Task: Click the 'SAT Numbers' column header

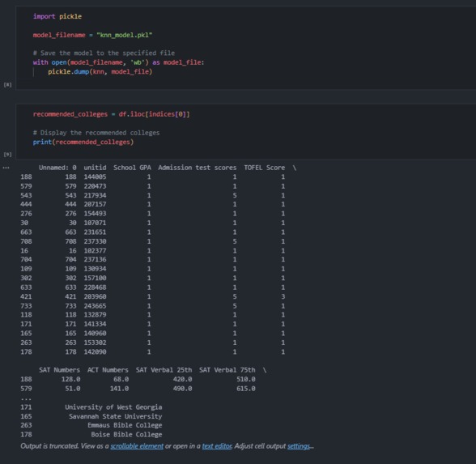Action: click(60, 370)
